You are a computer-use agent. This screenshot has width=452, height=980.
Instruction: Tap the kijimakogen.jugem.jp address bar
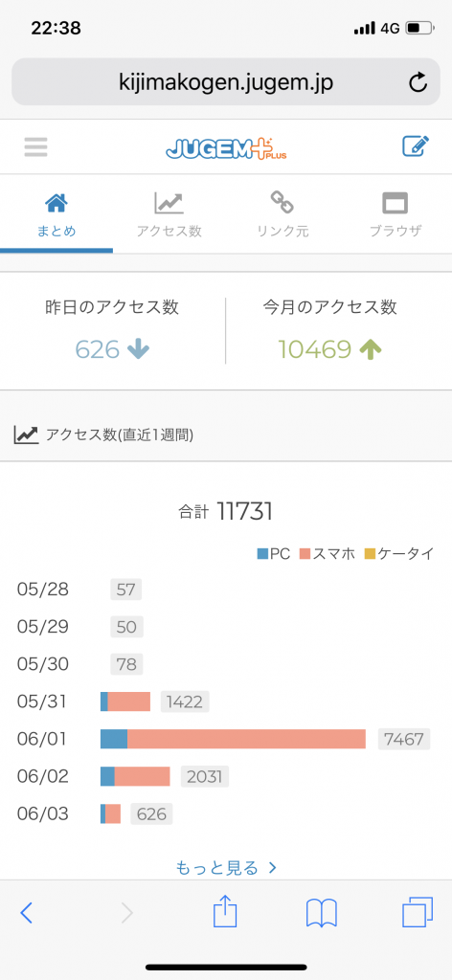point(226,82)
